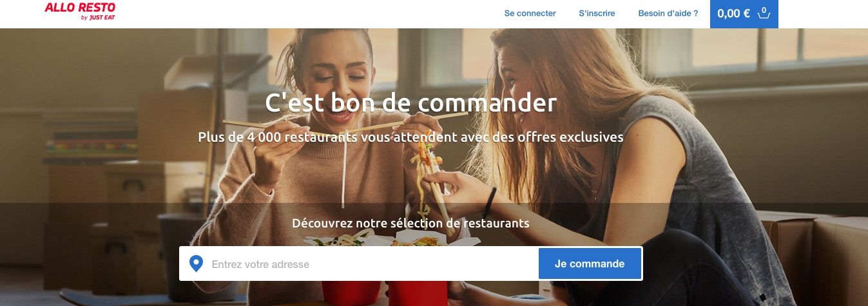Go to S'inscrire sign-up page
Image resolution: width=868 pixels, height=306 pixels.
pos(597,13)
